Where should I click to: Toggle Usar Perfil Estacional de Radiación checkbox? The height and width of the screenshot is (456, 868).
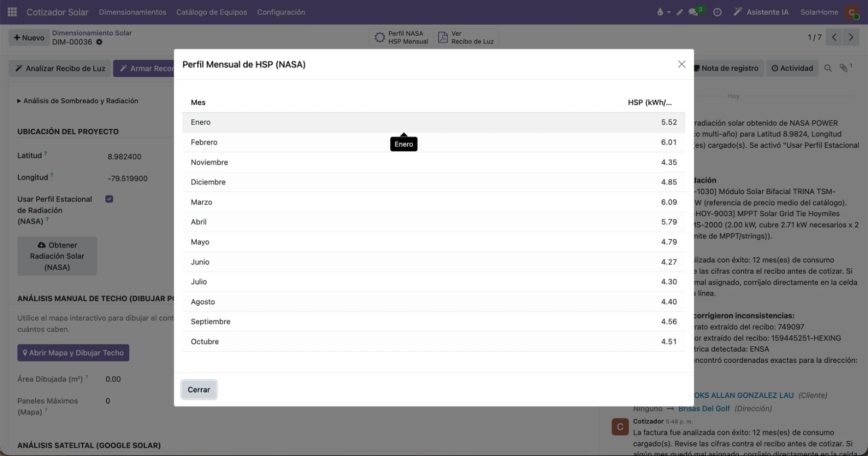click(109, 199)
